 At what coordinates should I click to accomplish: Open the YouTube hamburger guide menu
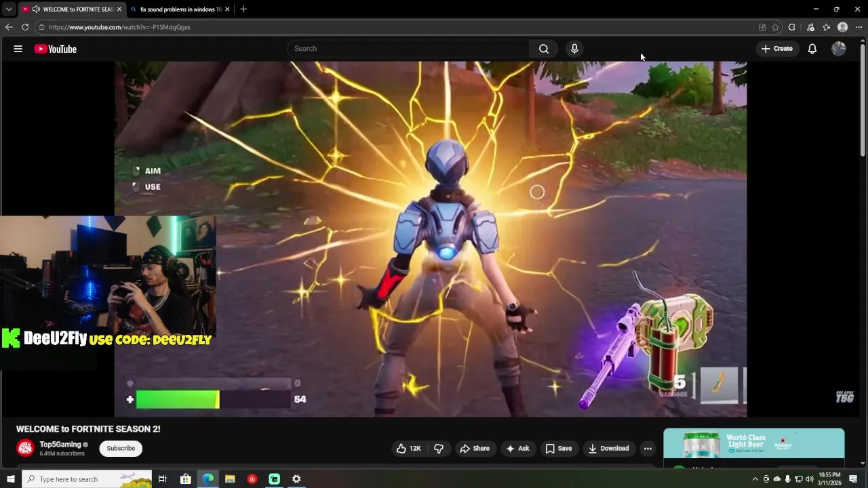pos(18,49)
